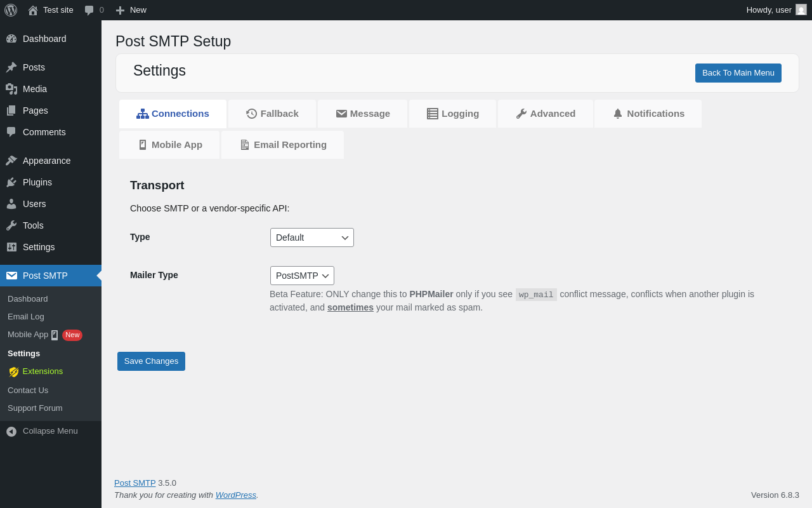Open Tools in the sidebar

[33, 225]
